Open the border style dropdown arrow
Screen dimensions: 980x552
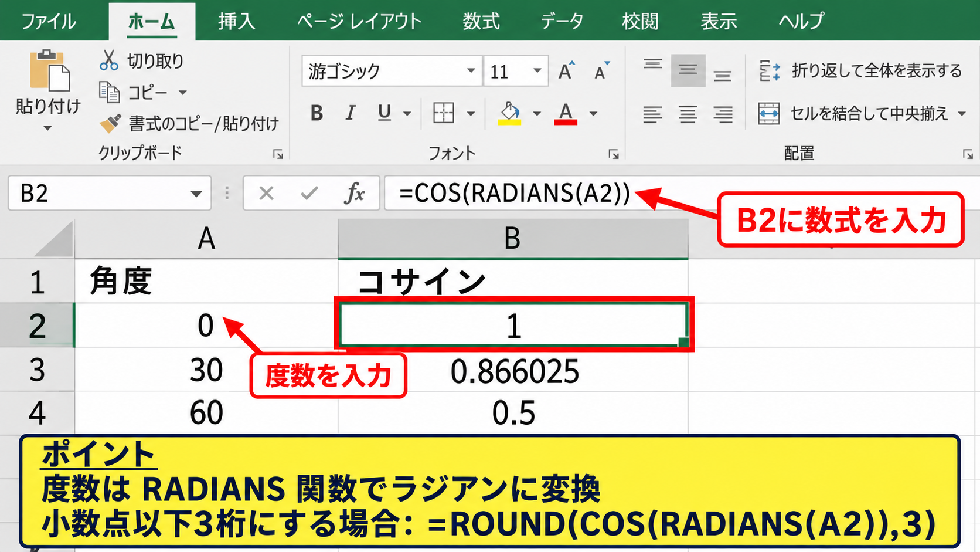(x=471, y=113)
